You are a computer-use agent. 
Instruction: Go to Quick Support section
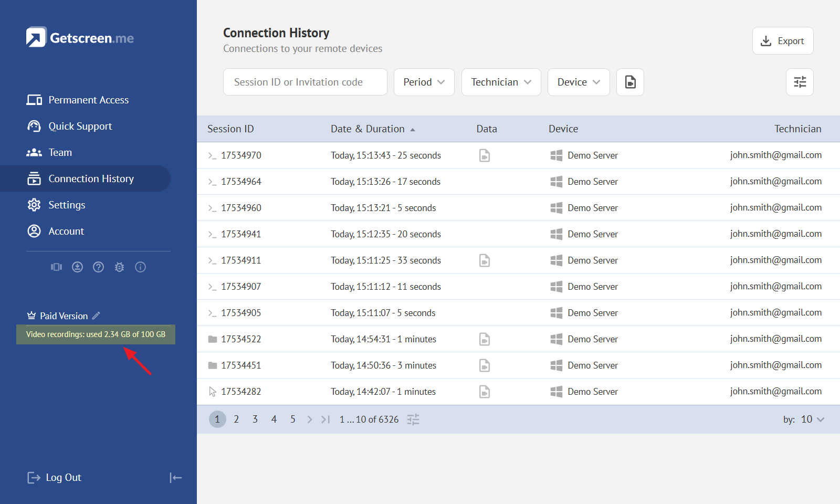tap(80, 126)
